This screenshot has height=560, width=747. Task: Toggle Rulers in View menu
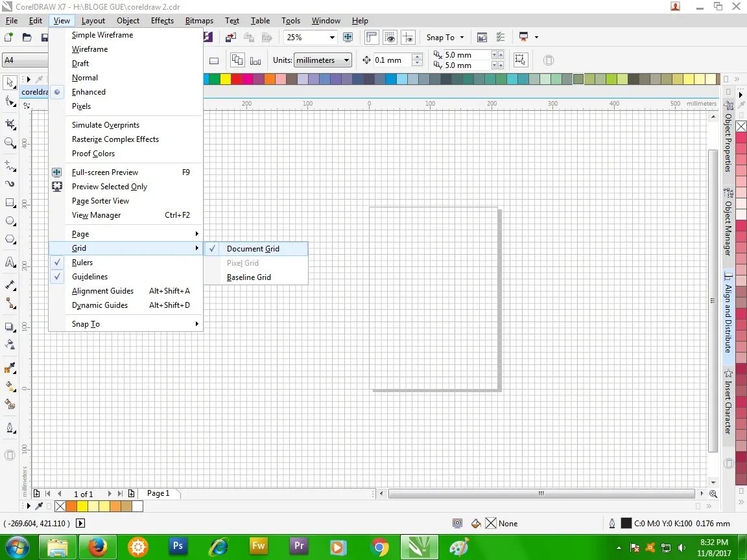point(126,262)
